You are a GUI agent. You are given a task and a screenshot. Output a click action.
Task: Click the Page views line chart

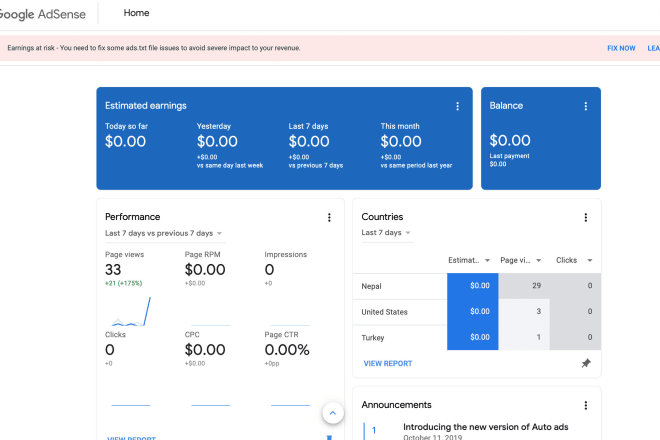pyautogui.click(x=132, y=312)
